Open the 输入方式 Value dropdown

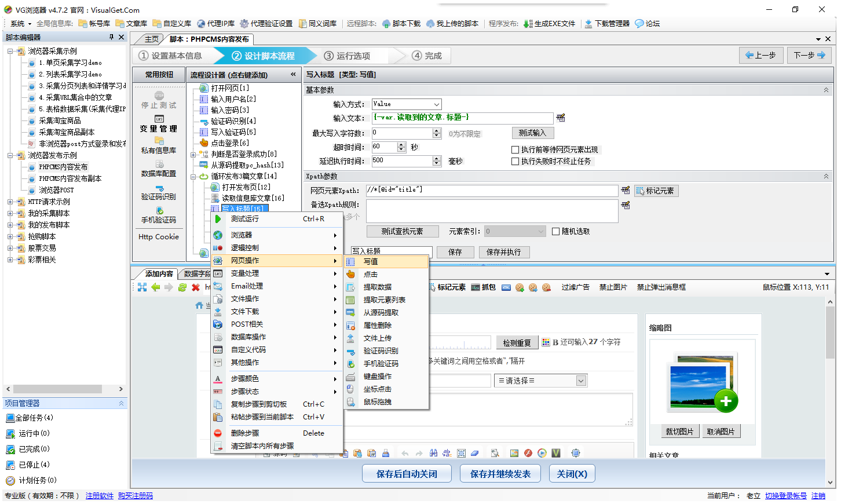tap(437, 104)
